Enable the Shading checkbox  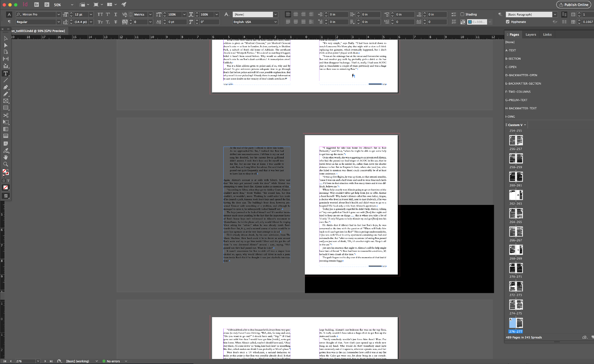462,14
